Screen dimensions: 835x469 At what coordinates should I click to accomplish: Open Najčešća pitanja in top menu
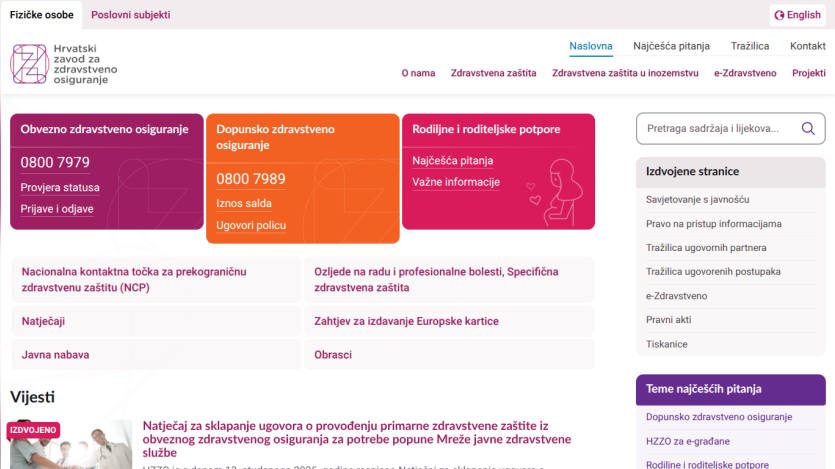click(x=671, y=46)
